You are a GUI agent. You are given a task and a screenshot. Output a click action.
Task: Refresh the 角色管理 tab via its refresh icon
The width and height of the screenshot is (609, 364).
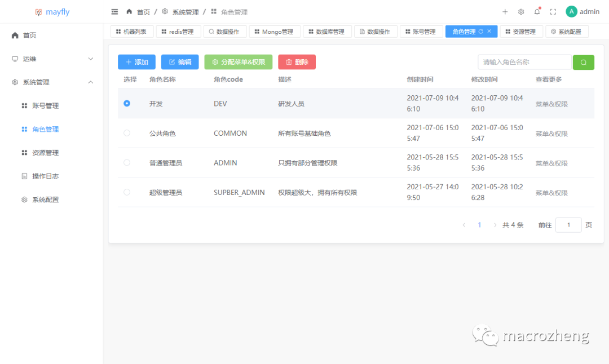point(482,31)
